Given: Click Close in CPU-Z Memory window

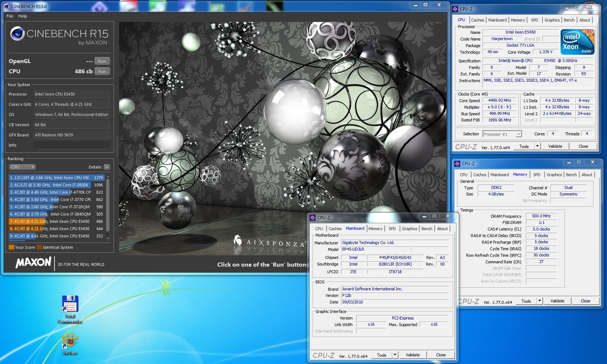Looking at the screenshot, I should (585, 301).
